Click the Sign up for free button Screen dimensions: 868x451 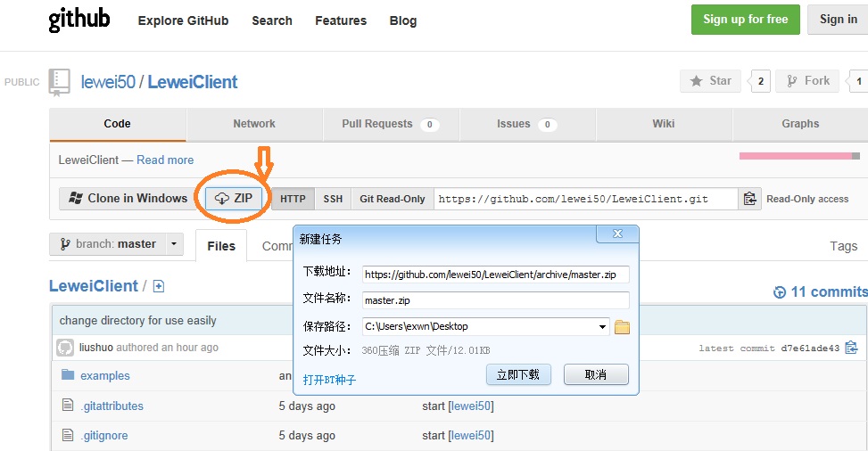(746, 20)
